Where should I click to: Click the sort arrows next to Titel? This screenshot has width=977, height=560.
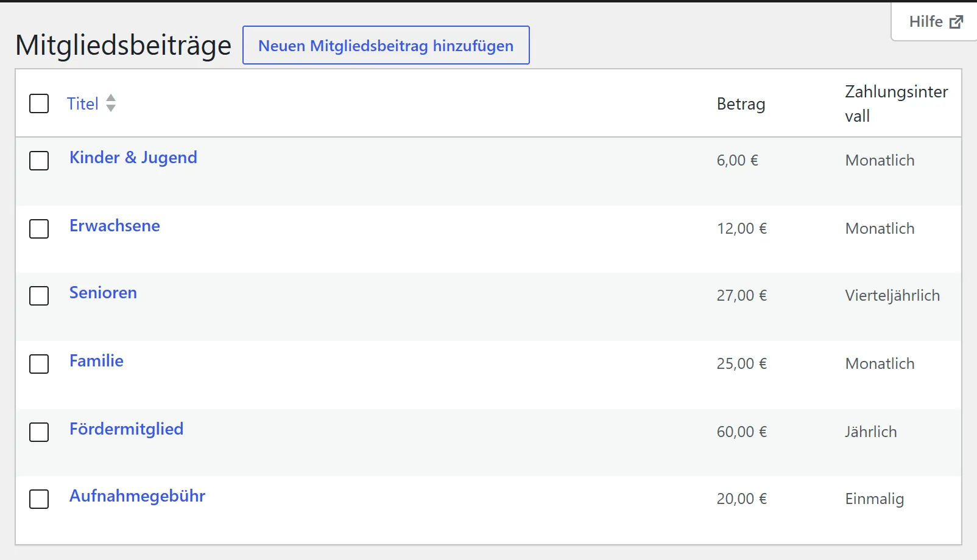111,103
